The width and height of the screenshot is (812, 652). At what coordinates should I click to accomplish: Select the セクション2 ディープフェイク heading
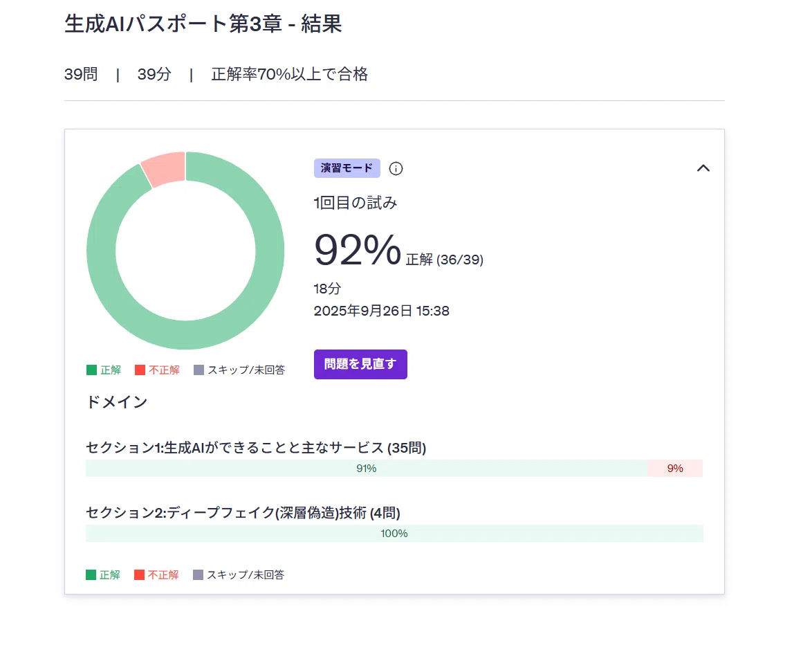coord(243,513)
